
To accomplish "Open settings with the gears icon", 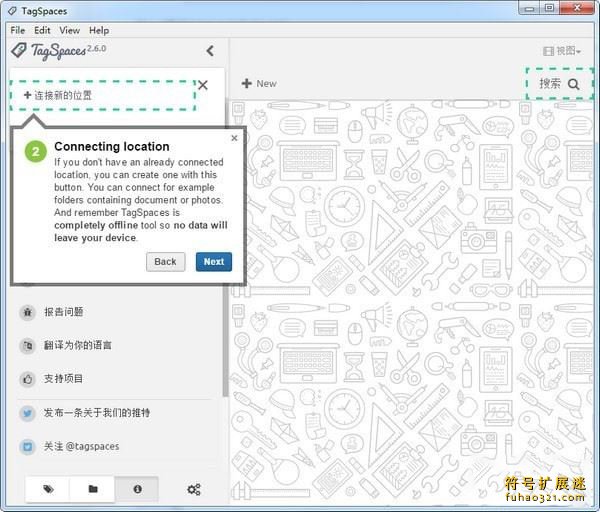I will tap(194, 489).
